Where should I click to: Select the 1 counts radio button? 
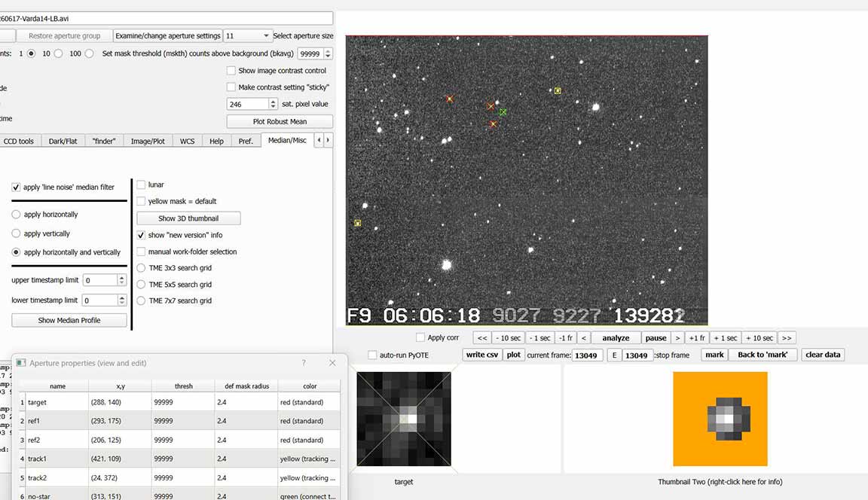point(31,53)
